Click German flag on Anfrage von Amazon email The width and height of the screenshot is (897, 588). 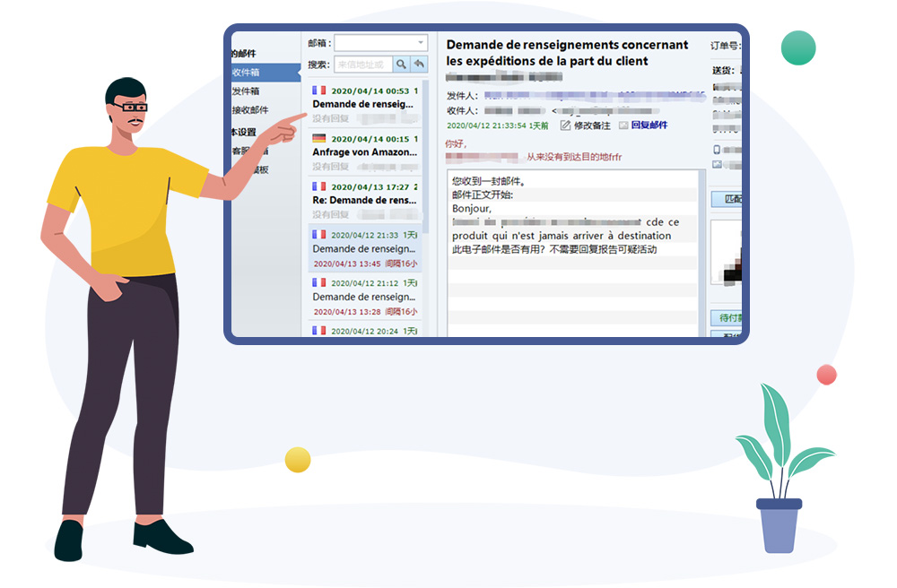click(318, 139)
